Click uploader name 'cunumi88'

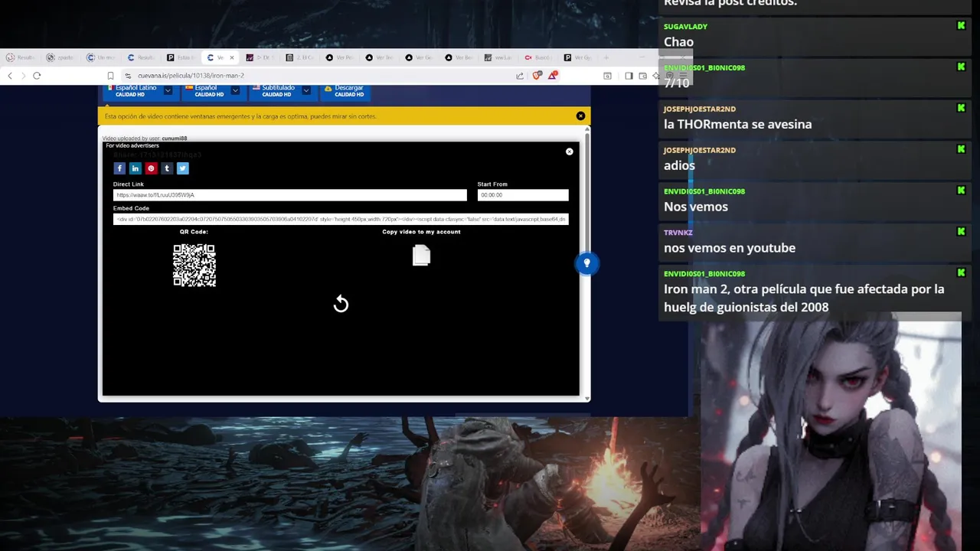(x=175, y=139)
